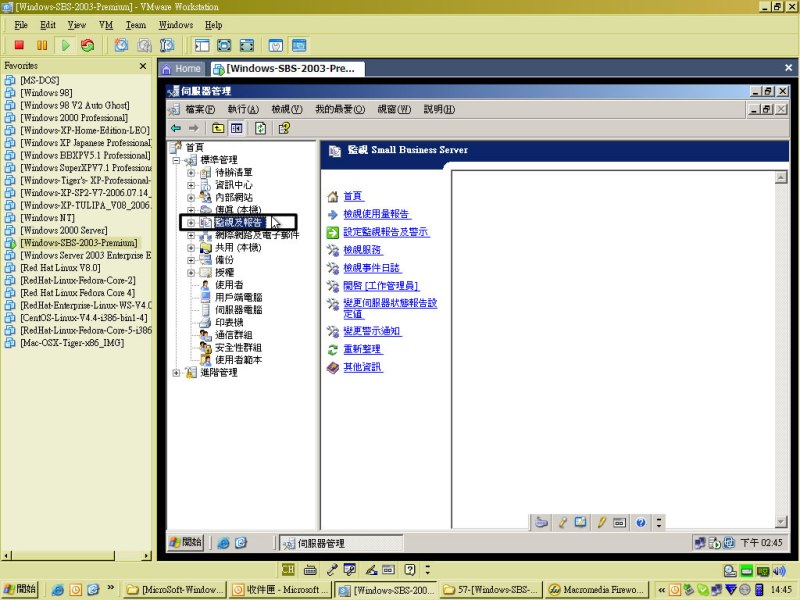Screen dimensions: 800x600
Task: Expand the 進階管理 tree node
Action: click(x=176, y=372)
